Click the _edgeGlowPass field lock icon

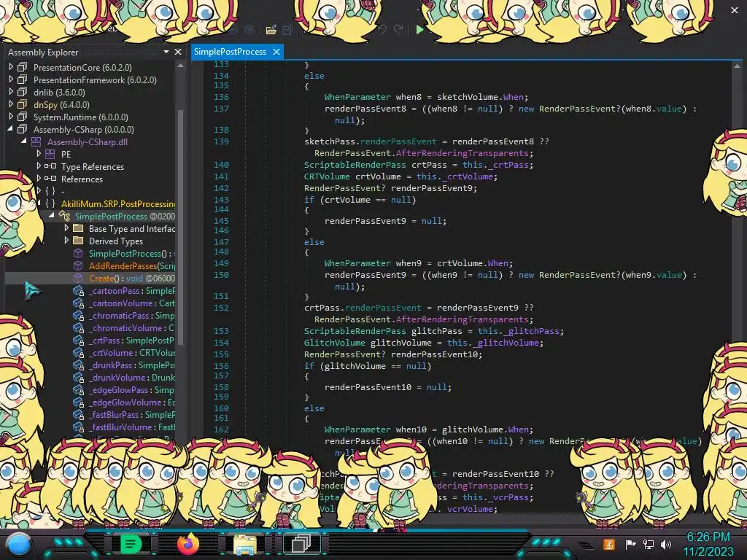[79, 389]
